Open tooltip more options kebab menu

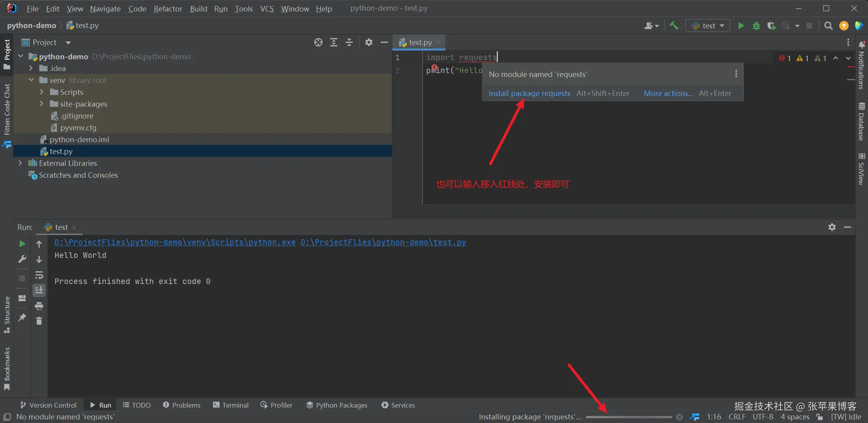(x=736, y=74)
